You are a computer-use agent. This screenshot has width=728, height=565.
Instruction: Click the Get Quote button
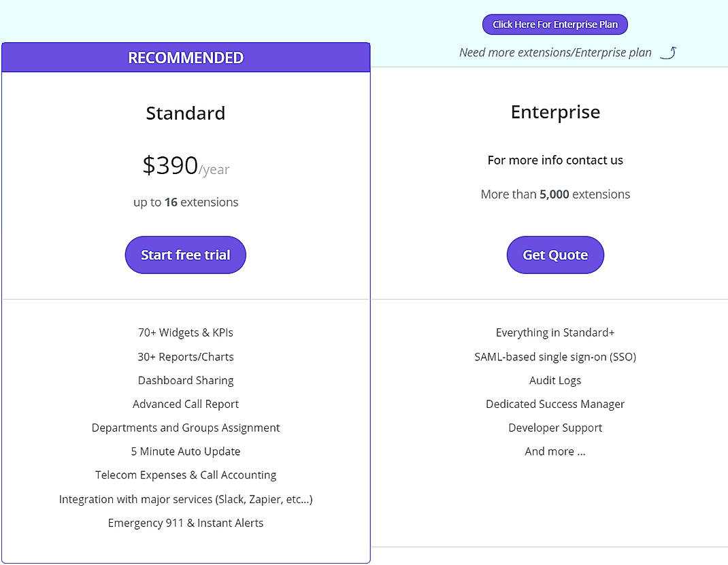pyautogui.click(x=555, y=254)
